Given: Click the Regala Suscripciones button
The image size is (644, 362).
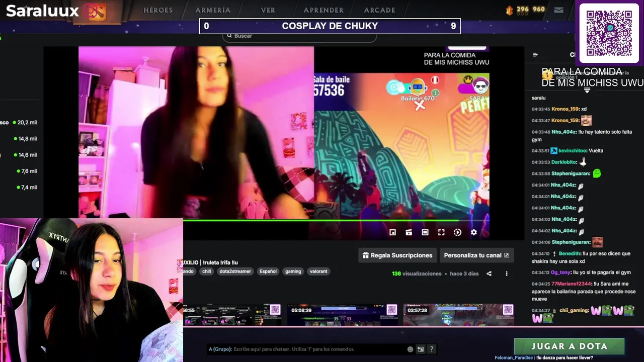Looking at the screenshot, I should click(397, 255).
